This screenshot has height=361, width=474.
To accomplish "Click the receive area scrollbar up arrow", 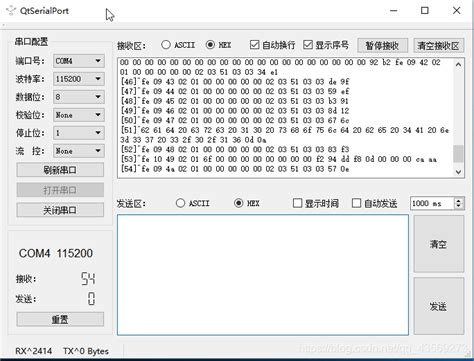I will click(458, 64).
